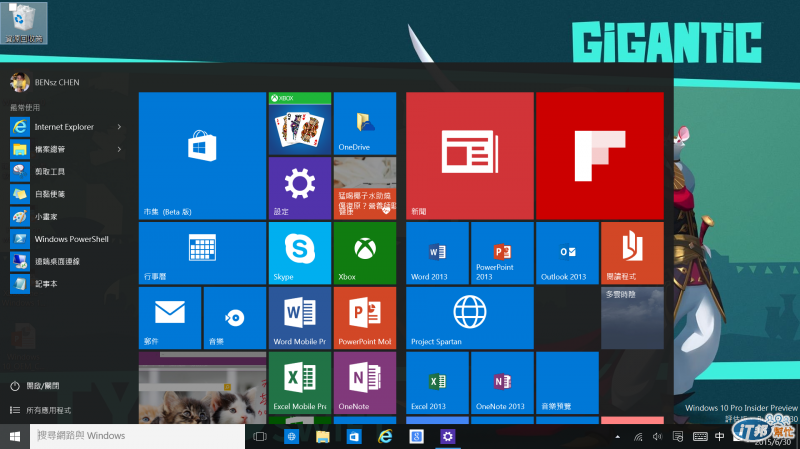
Task: Open Store taskbar icon
Action: tap(354, 437)
